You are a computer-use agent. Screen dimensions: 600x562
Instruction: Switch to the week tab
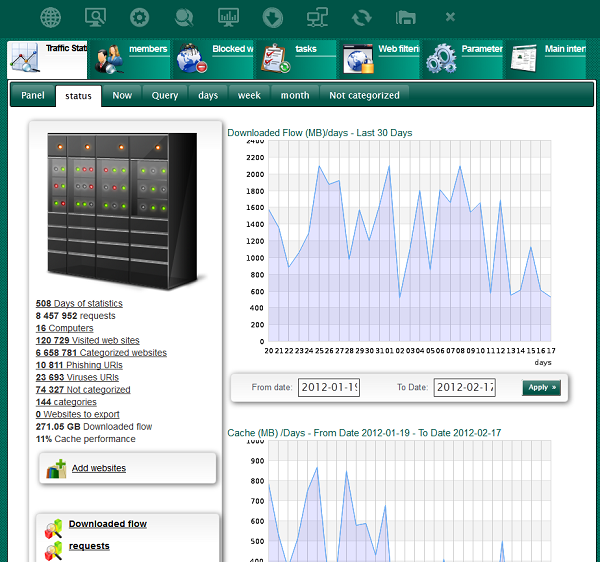[249, 95]
